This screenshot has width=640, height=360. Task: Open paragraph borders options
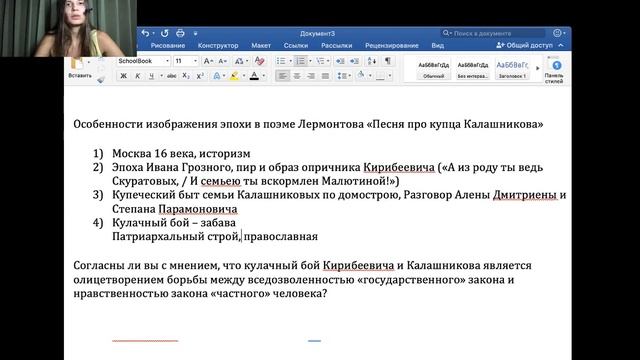tap(380, 76)
